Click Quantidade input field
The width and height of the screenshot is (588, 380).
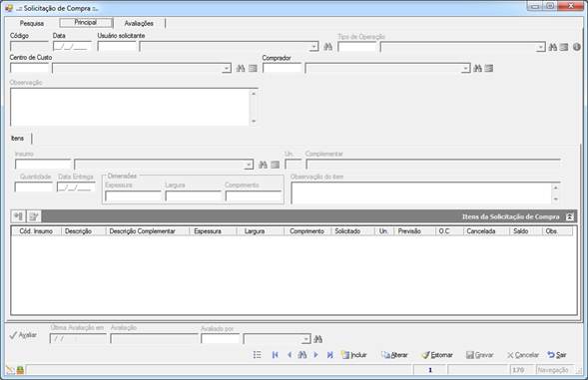pos(34,187)
